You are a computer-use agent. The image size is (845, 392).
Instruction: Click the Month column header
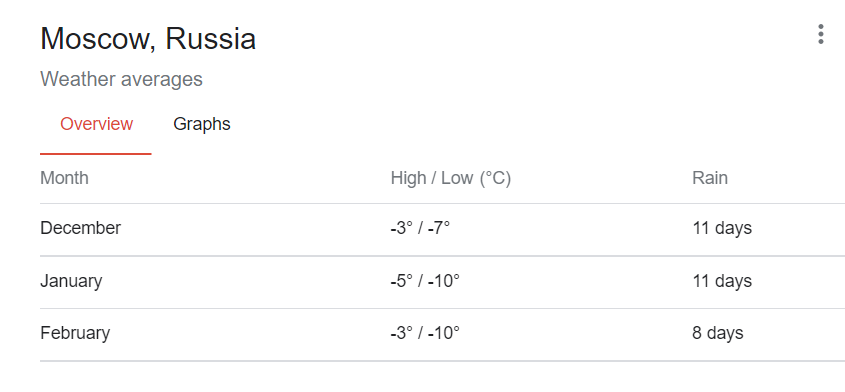(64, 178)
